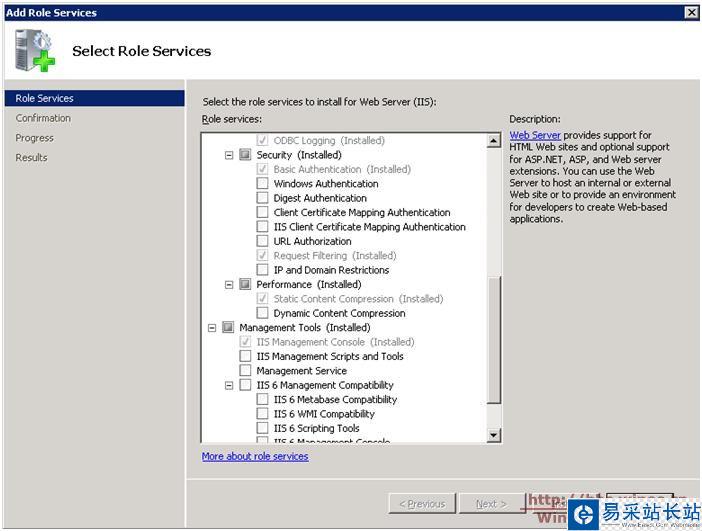Check IIS 6 Management Compatibility checkbox
The height and width of the screenshot is (531, 702).
coord(245,385)
